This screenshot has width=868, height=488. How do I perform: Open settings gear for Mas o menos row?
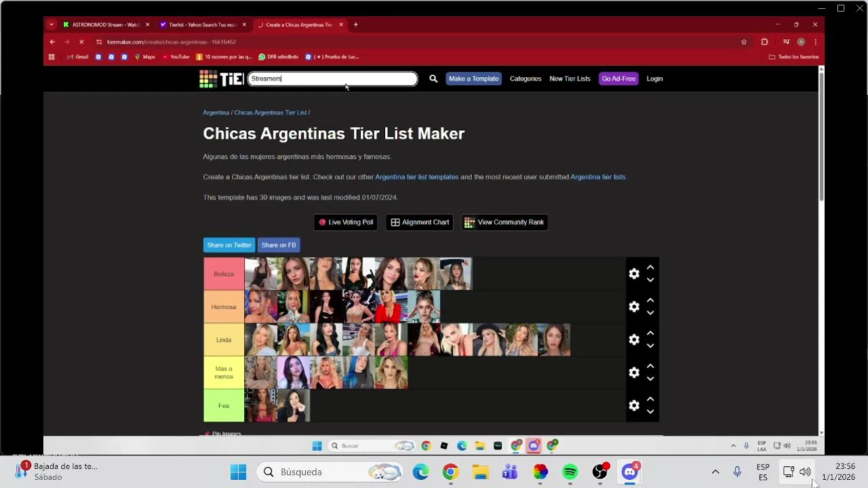click(x=634, y=373)
